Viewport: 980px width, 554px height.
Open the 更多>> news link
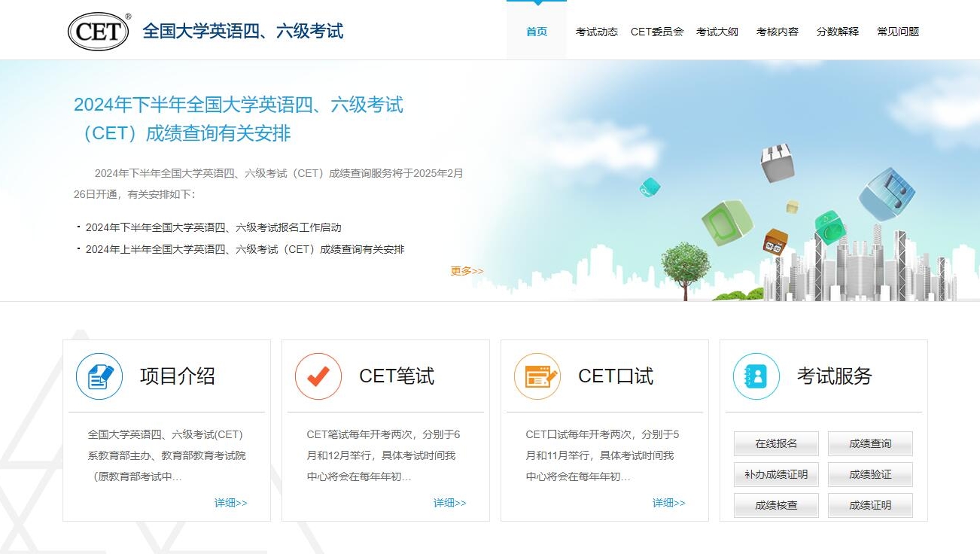[467, 271]
